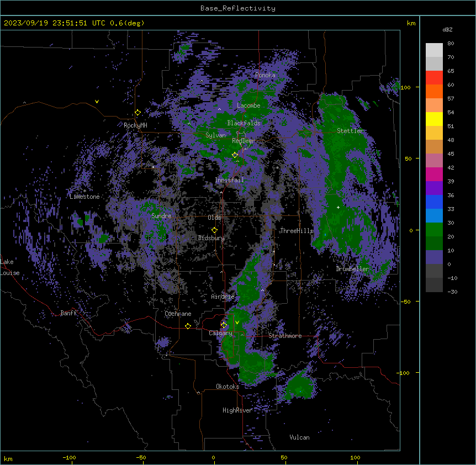Click the Olds town label
The image size is (476, 465).
[x=214, y=218]
